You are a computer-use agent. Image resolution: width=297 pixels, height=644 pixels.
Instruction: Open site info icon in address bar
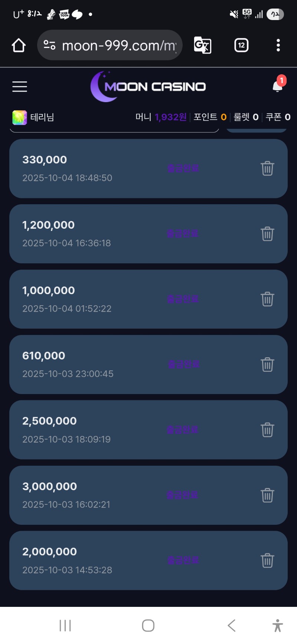50,45
